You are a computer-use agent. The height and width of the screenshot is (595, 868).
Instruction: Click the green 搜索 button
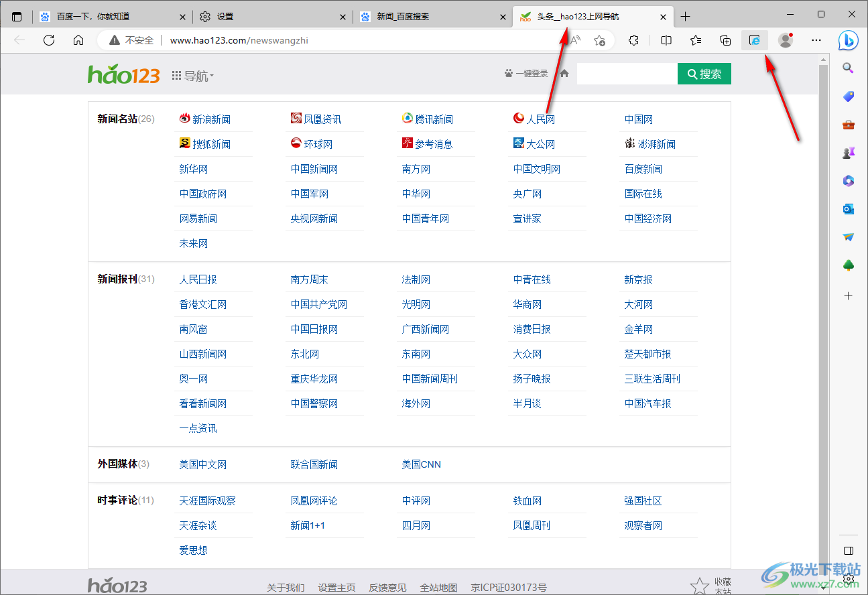click(x=704, y=74)
